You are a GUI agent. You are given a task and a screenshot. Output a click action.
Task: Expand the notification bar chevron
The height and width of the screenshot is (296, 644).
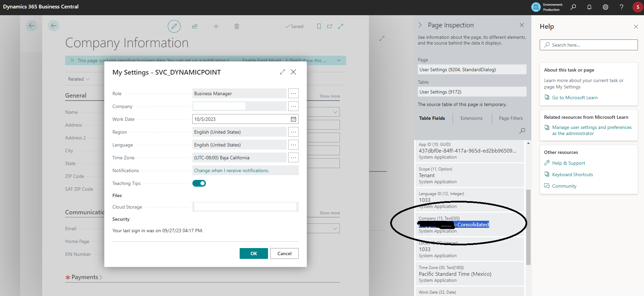(x=339, y=60)
